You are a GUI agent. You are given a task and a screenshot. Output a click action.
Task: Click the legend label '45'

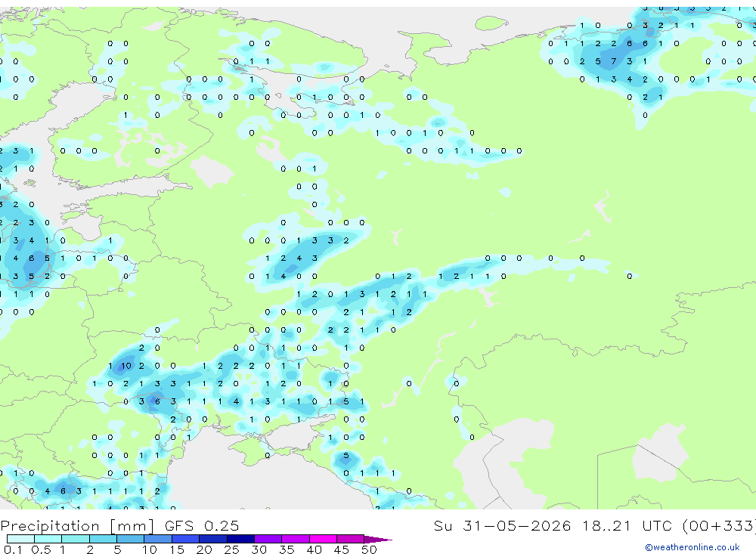point(342,549)
